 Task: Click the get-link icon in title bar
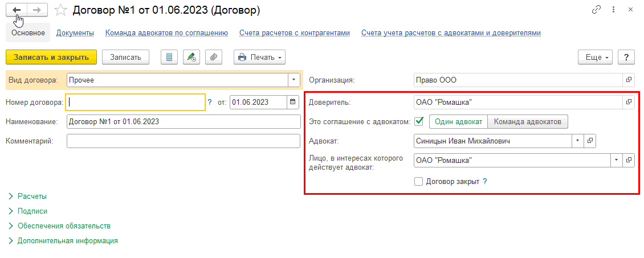(597, 10)
